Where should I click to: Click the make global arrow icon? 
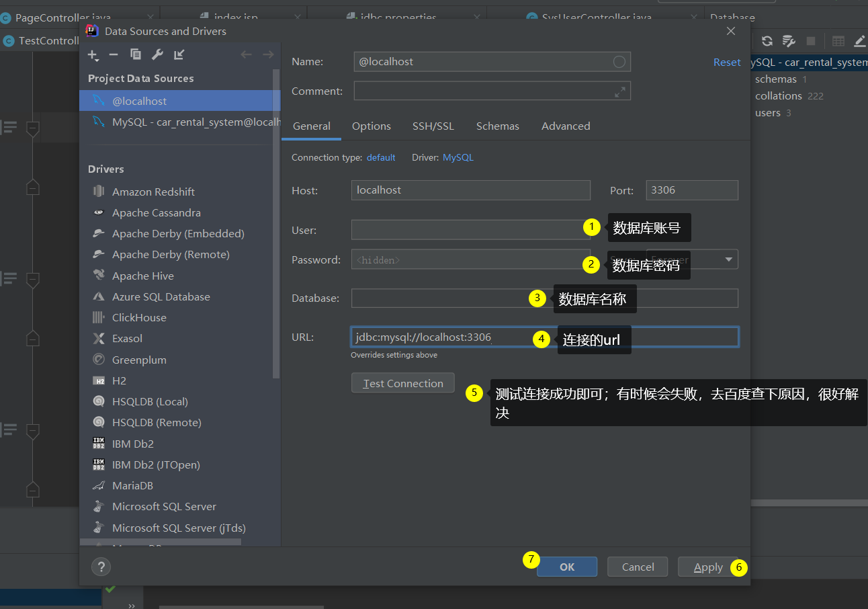click(x=179, y=54)
